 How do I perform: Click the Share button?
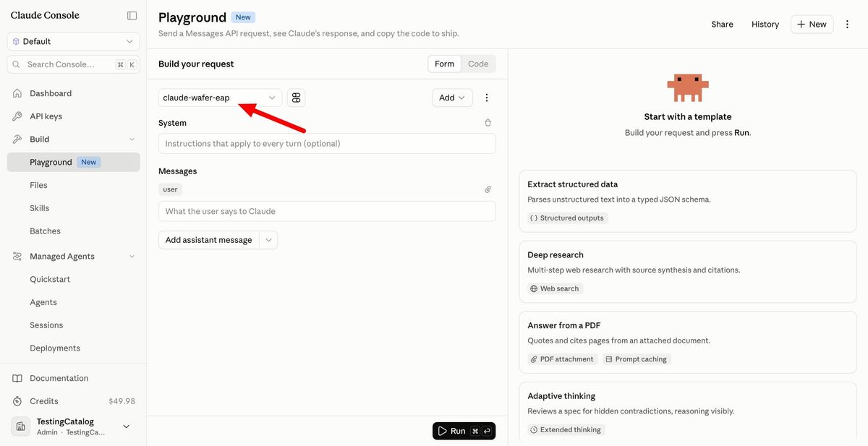point(722,25)
